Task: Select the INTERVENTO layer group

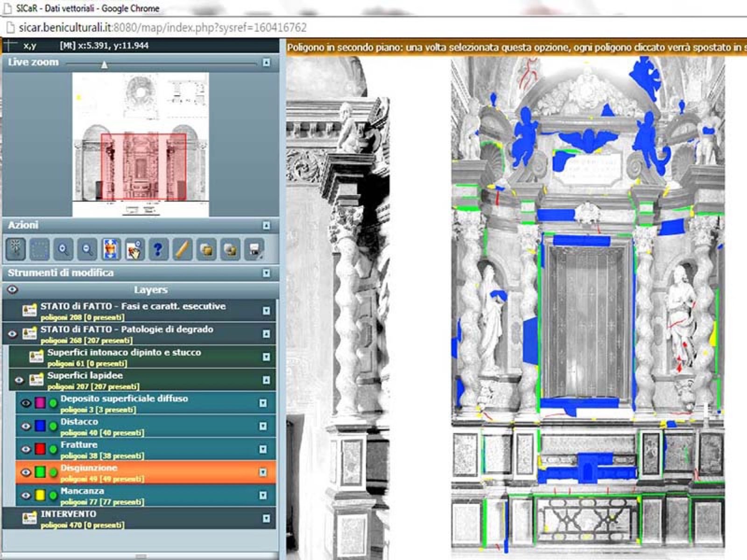Action: (x=139, y=518)
